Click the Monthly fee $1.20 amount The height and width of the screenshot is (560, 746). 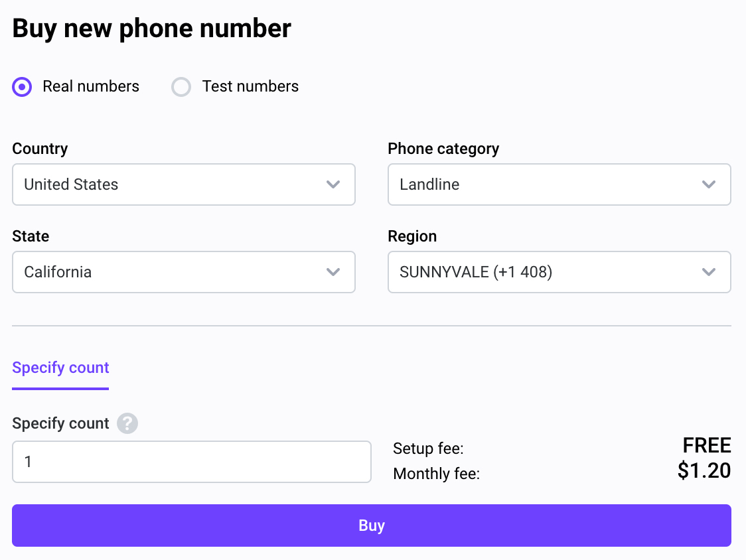[704, 470]
